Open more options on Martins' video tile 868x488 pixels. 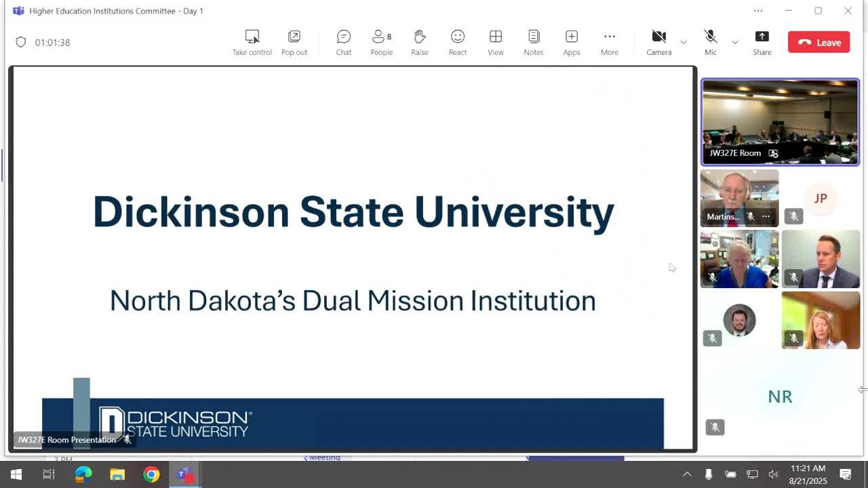click(766, 217)
